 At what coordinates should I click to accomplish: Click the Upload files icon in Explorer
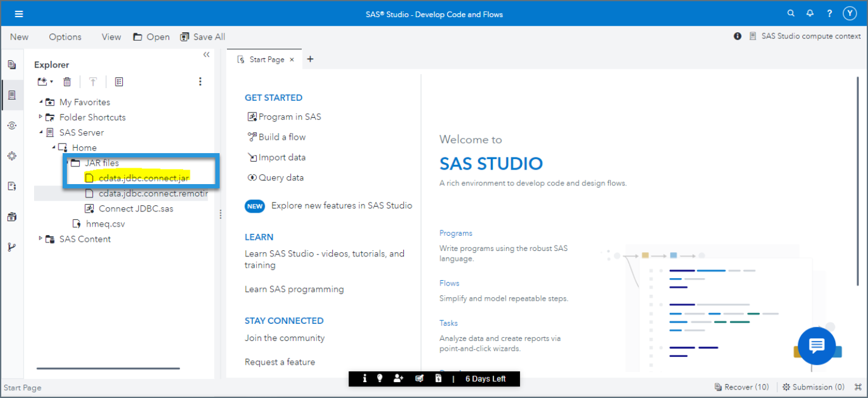point(92,81)
